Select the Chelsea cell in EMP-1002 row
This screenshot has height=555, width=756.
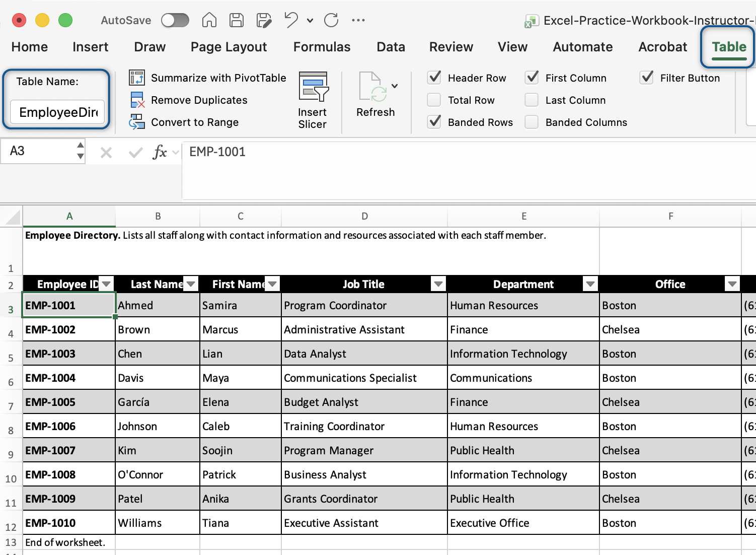670,329
